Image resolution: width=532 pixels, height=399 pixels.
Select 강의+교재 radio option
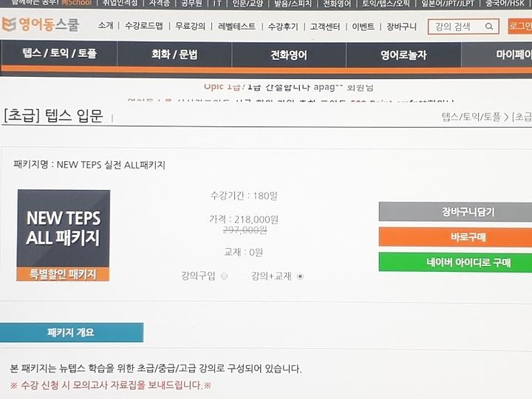coord(300,276)
